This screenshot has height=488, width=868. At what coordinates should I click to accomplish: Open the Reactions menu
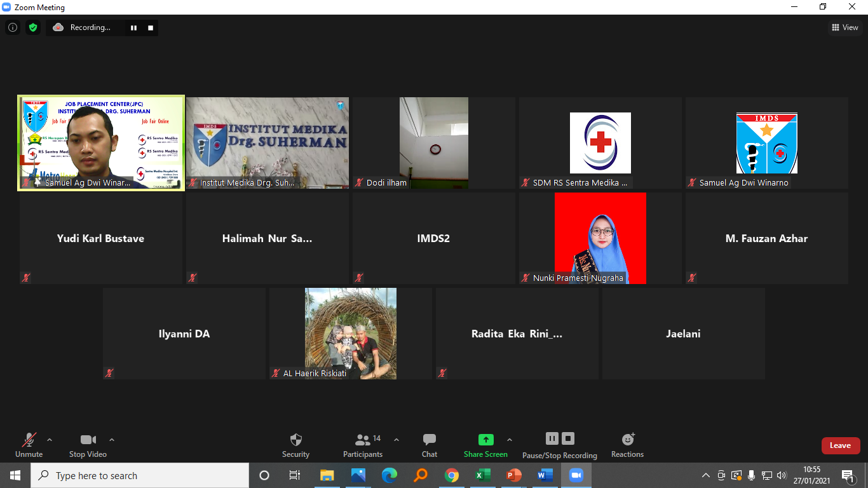coord(627,445)
